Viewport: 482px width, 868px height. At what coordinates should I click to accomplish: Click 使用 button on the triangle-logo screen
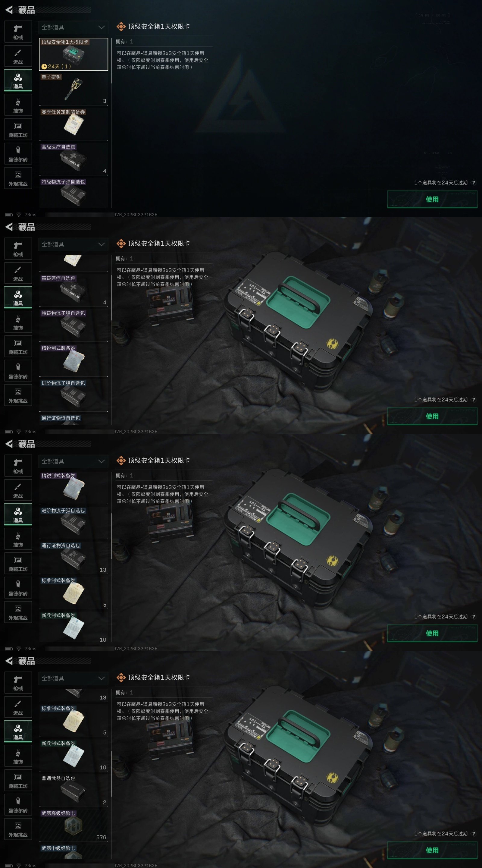tap(432, 199)
